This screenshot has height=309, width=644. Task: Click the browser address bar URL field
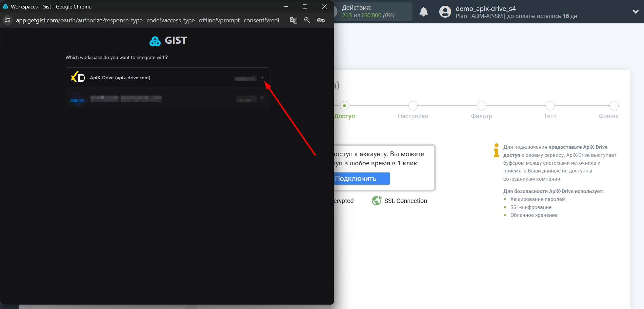click(149, 20)
